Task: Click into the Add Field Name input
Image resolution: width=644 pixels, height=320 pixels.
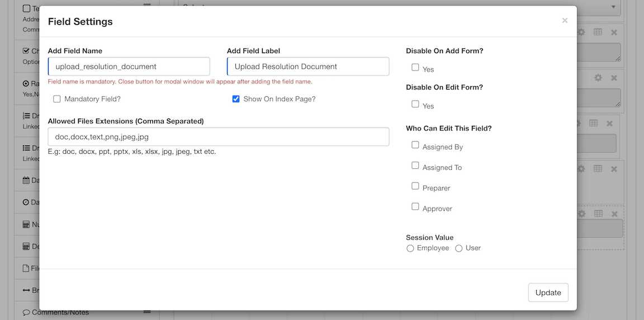Action: 129,67
